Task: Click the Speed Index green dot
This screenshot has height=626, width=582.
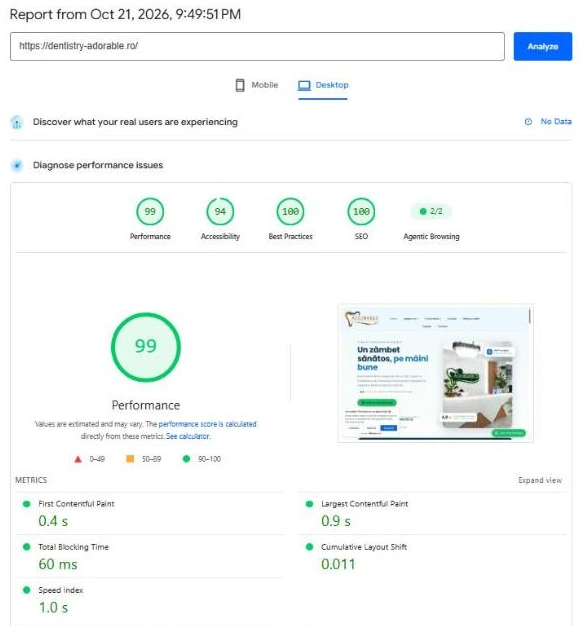Action: (27, 590)
